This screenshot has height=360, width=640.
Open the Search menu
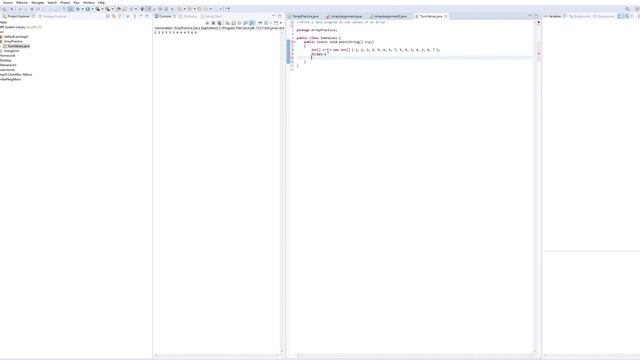tap(52, 2)
